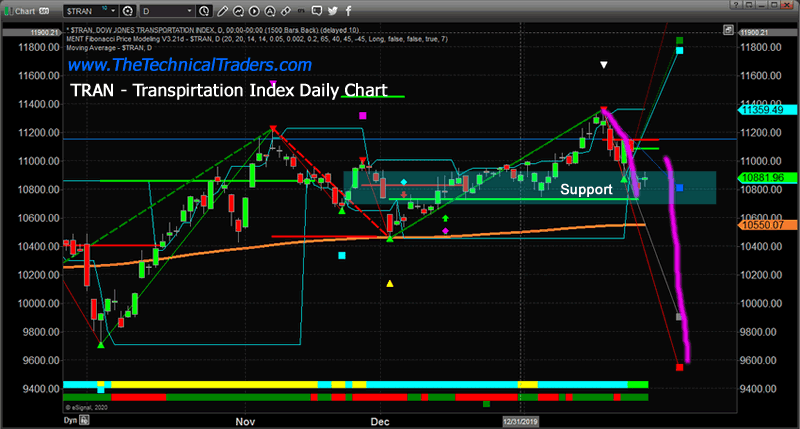The image size is (800, 429).
Task: Open the chat message bubble icon
Action: (316, 10)
